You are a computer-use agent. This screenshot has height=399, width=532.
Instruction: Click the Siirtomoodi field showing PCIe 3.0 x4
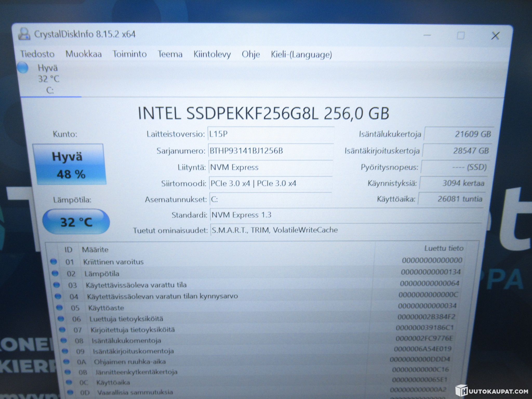tap(271, 183)
